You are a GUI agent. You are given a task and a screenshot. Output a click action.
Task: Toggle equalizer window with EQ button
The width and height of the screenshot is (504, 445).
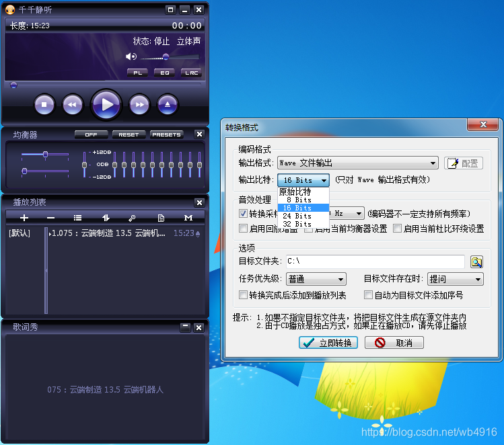point(165,73)
